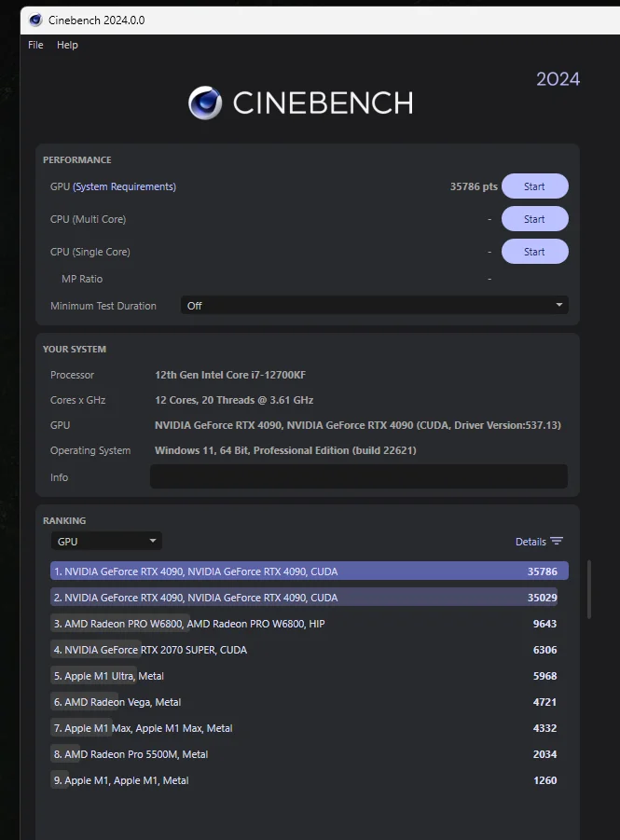The height and width of the screenshot is (840, 620).
Task: Start the CPU Multi Core benchmark
Action: coord(535,219)
